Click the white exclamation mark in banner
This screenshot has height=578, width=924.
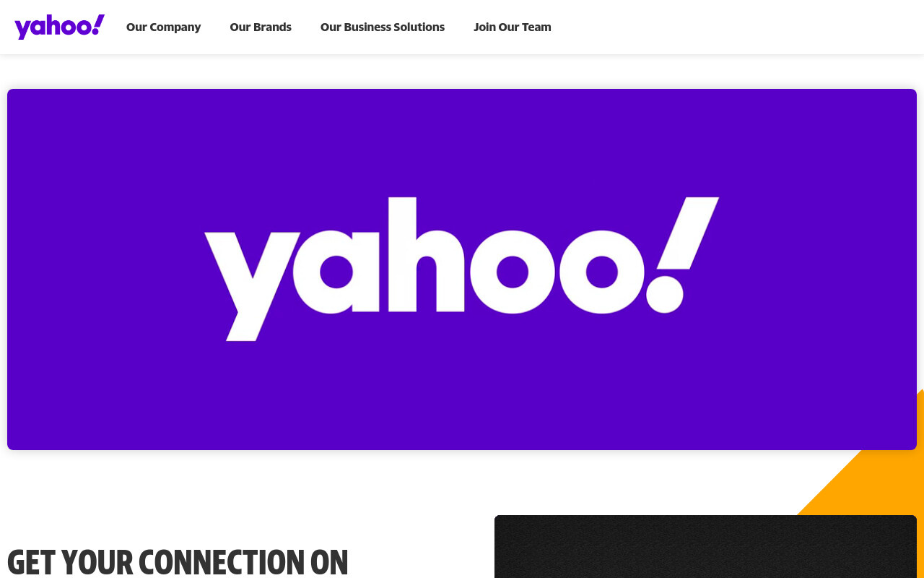[682, 254]
